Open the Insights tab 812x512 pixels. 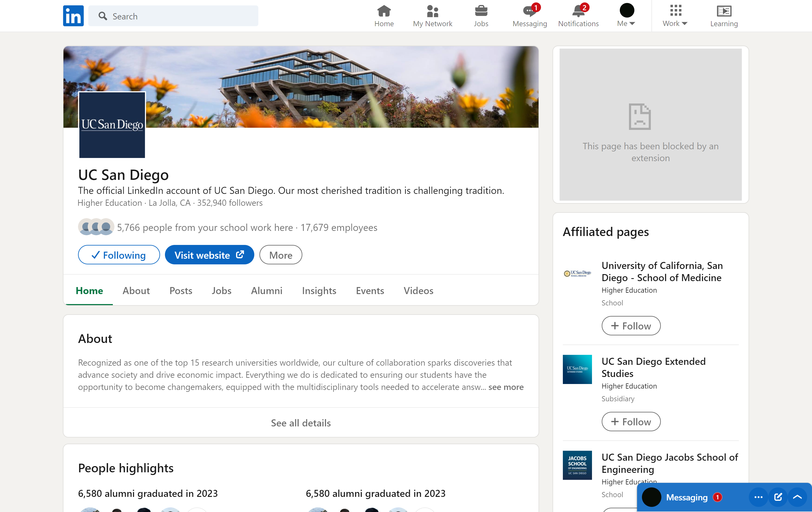(319, 290)
